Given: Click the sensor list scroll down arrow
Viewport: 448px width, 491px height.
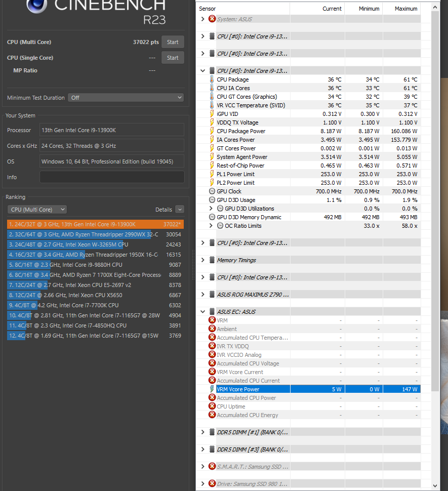Looking at the screenshot, I should [435, 485].
